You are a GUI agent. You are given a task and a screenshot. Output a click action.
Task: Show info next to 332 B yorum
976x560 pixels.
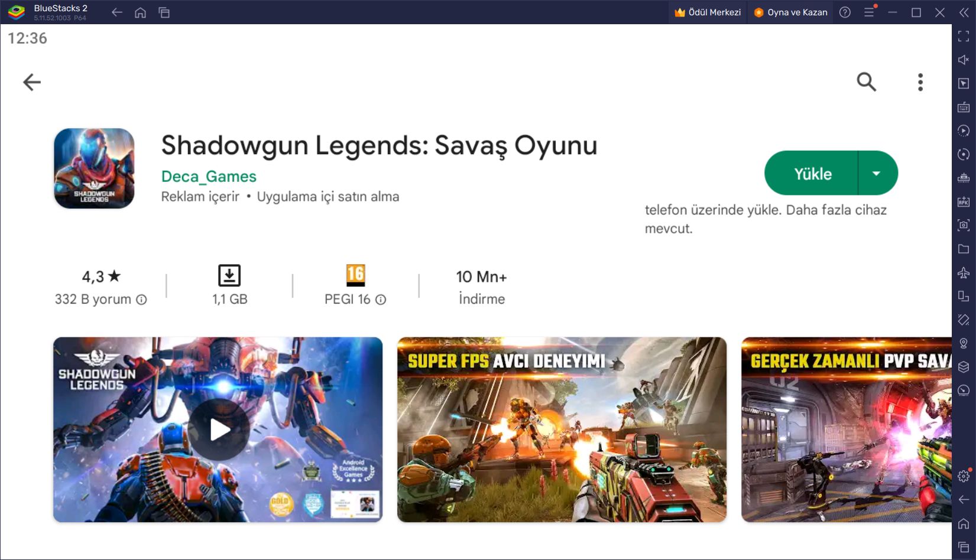(x=141, y=299)
